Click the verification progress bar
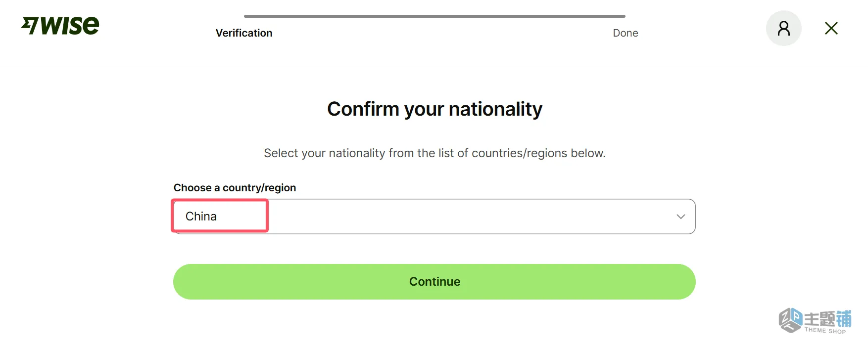868x346 pixels. click(x=434, y=16)
